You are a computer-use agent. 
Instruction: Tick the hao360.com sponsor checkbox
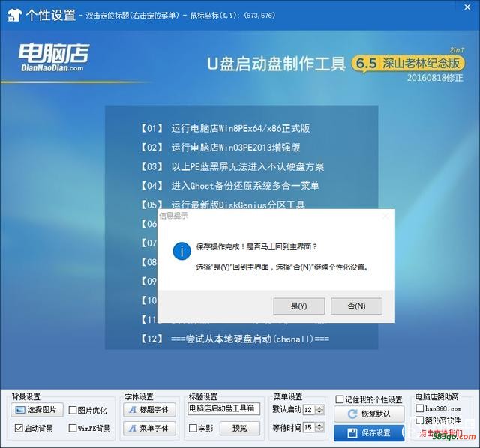(420, 408)
